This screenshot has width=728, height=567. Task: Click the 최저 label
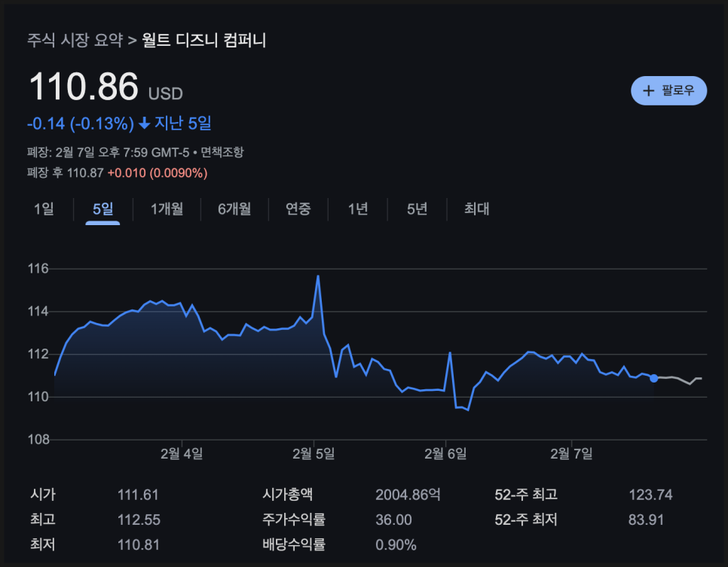tap(43, 544)
